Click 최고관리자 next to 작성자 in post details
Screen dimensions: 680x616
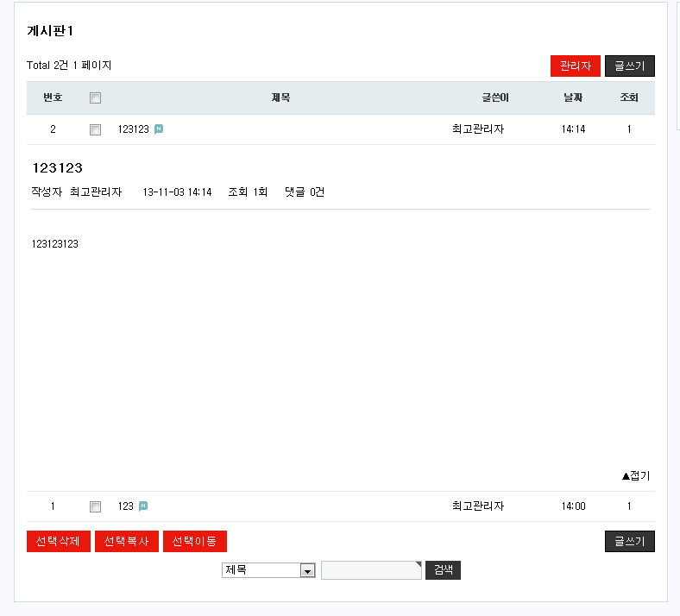pyautogui.click(x=96, y=192)
